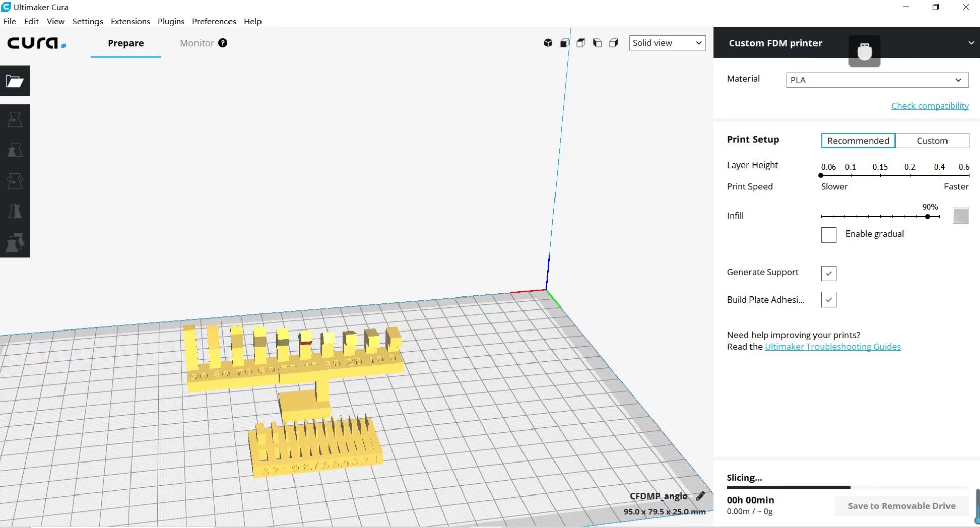Select the Mirror tool in left toolbar

click(x=15, y=211)
